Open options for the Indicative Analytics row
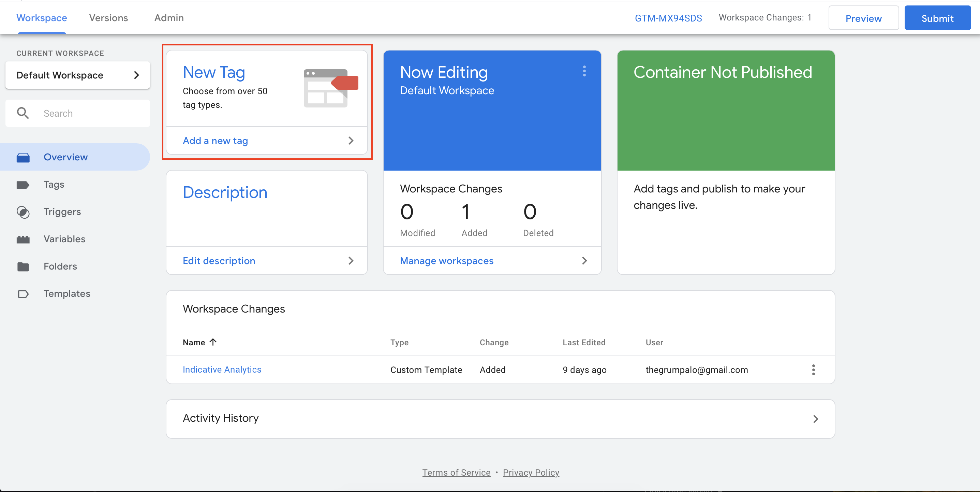The width and height of the screenshot is (980, 492). point(814,370)
